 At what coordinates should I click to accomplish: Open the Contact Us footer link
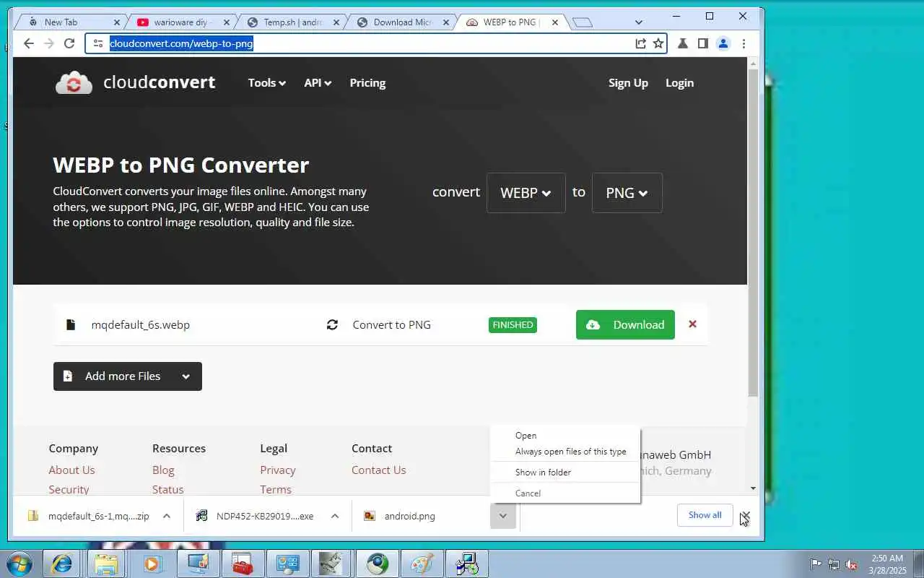[x=379, y=470]
